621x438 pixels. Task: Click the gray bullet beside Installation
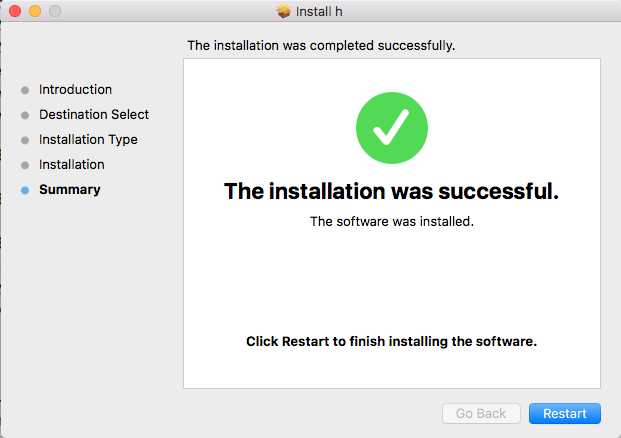(x=25, y=165)
